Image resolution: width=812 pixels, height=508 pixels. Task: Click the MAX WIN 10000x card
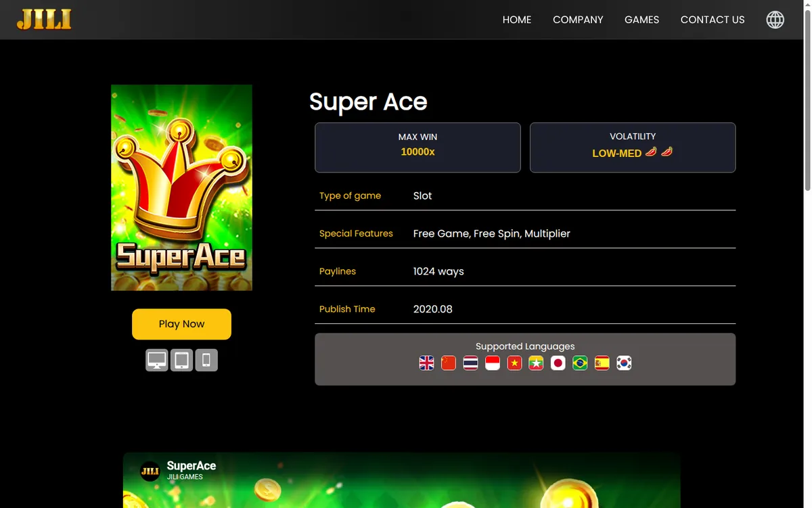point(418,147)
